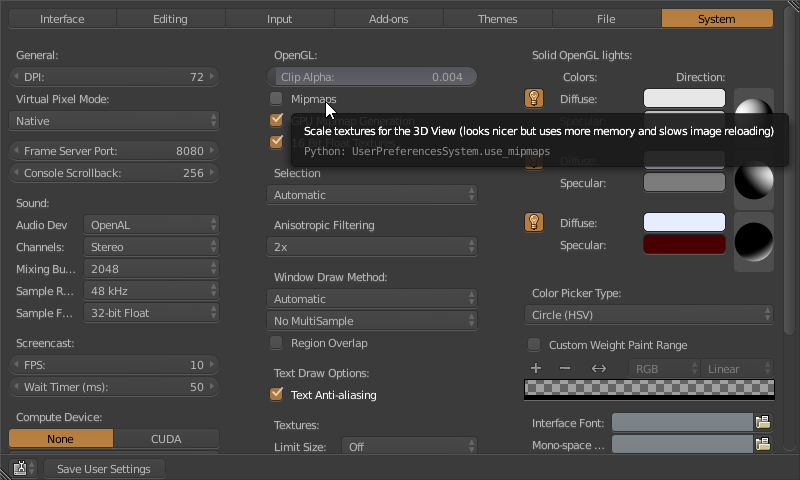The height and width of the screenshot is (480, 800).
Task: Open Sample Format 32-bit Float dropdown
Action: [x=152, y=313]
